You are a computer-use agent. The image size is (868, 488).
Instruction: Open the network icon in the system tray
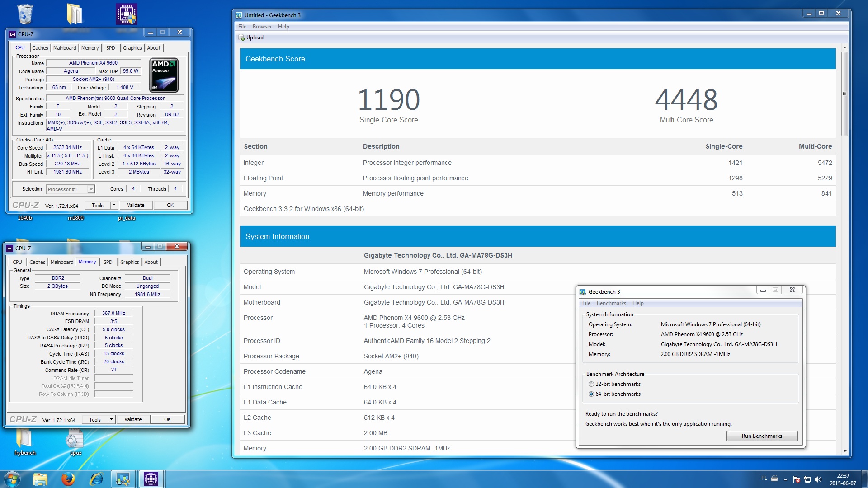tap(807, 479)
